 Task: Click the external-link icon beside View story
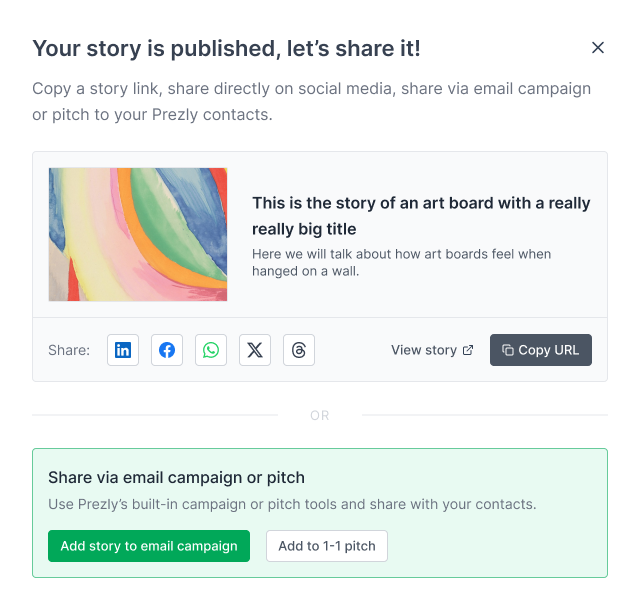tap(468, 350)
